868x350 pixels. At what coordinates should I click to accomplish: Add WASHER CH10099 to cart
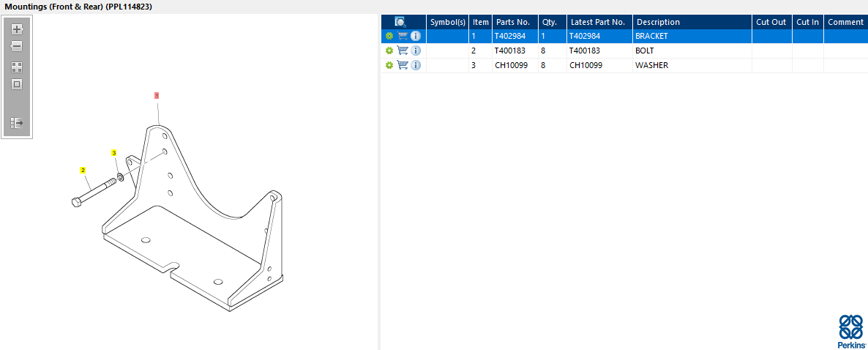point(403,65)
